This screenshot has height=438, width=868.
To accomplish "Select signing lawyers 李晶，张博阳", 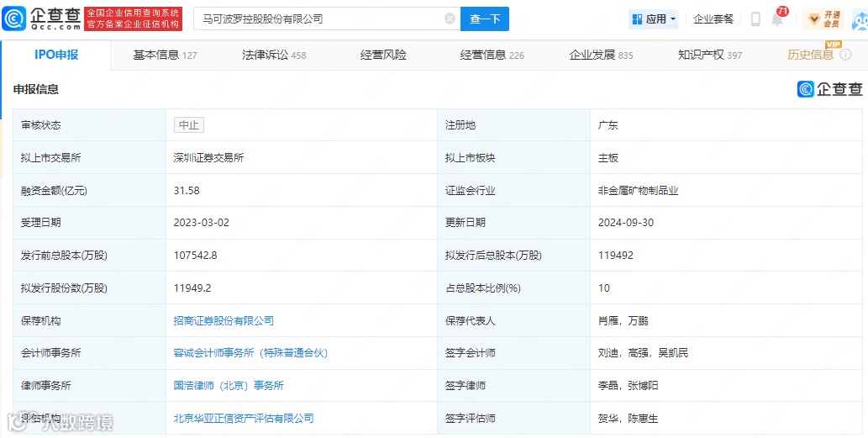I will 628,385.
